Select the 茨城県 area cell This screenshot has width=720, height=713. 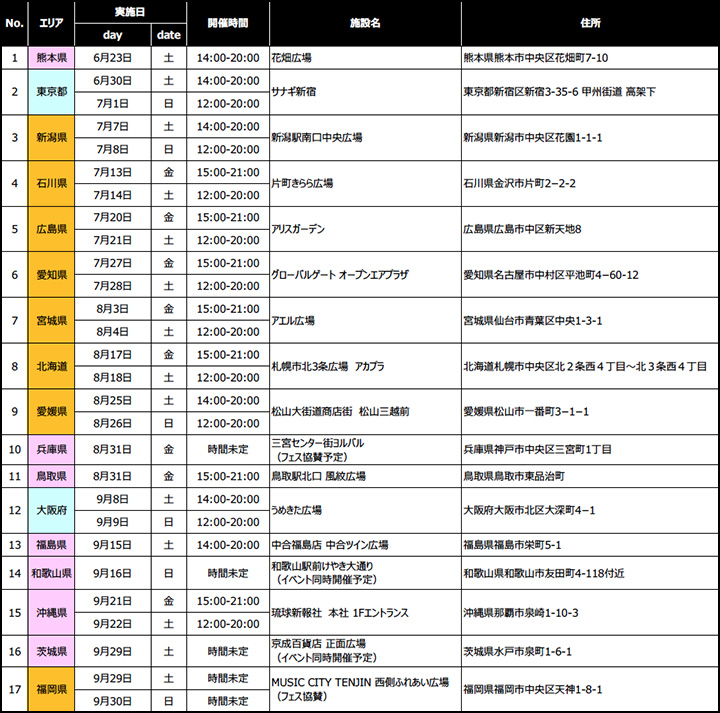(x=51, y=651)
